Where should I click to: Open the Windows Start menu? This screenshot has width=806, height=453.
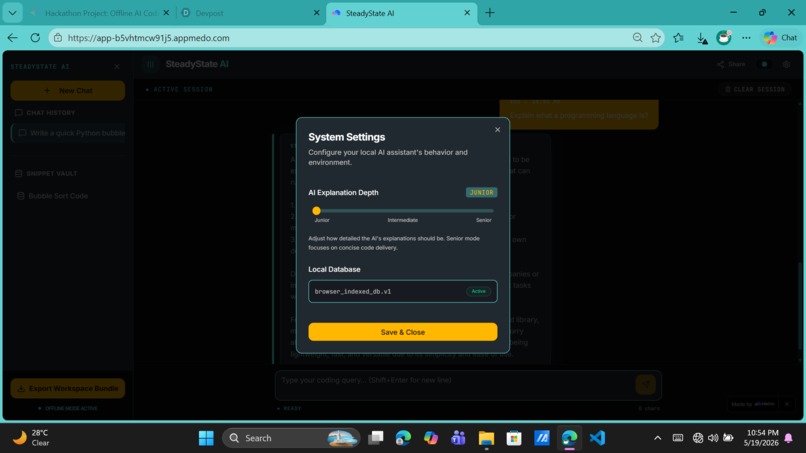click(x=206, y=438)
